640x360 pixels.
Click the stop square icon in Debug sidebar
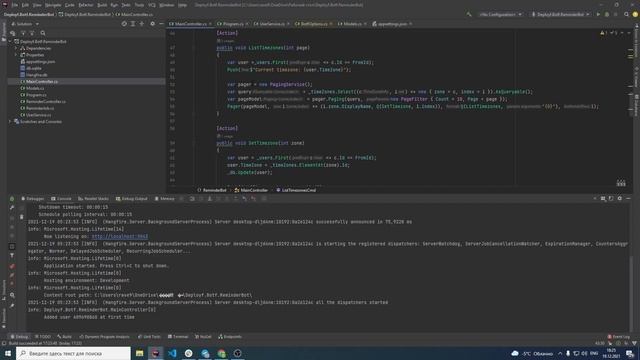click(x=12, y=247)
